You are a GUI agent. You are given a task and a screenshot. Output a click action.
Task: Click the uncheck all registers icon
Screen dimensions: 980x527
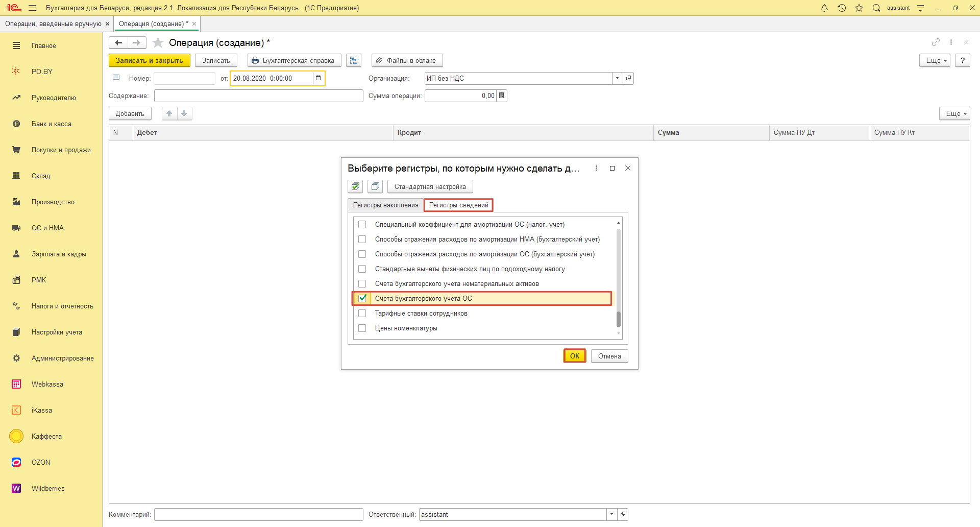[x=375, y=186]
